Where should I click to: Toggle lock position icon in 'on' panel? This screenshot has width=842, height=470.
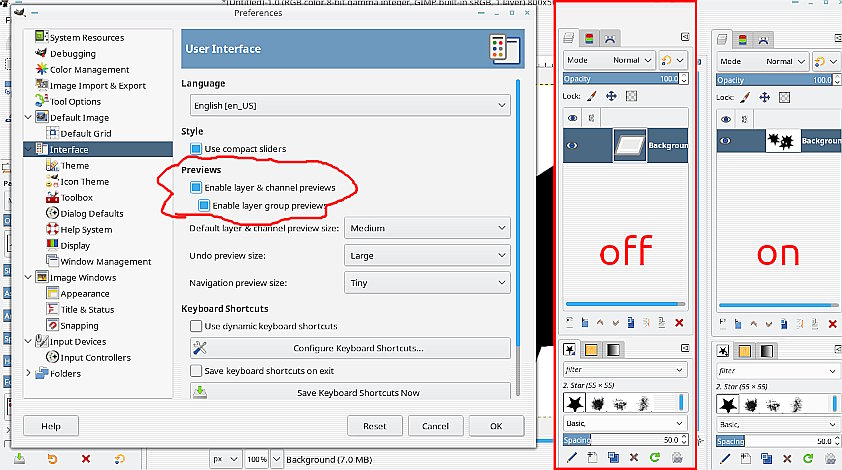(764, 97)
